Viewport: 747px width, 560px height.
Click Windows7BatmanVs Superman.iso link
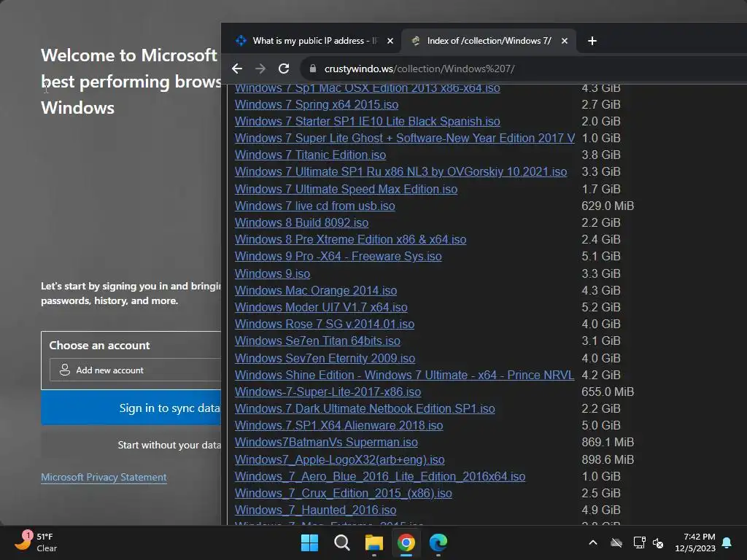pos(326,442)
